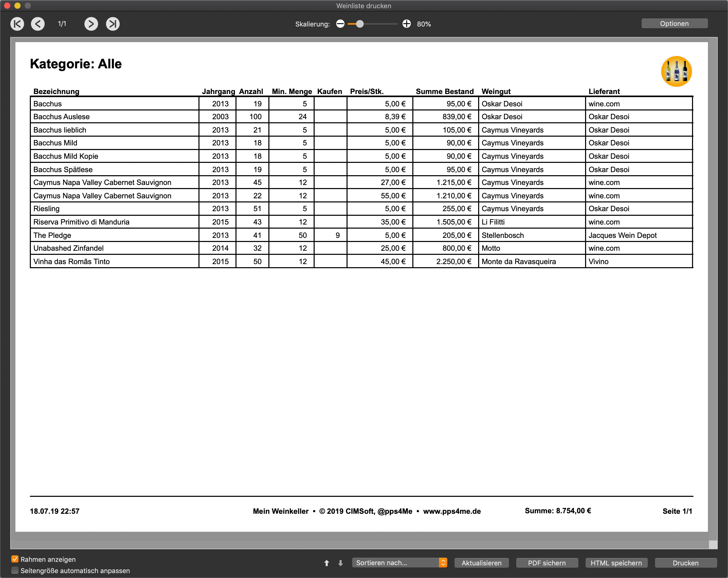728x578 pixels.
Task: Click the Weingut column header
Action: 496,91
